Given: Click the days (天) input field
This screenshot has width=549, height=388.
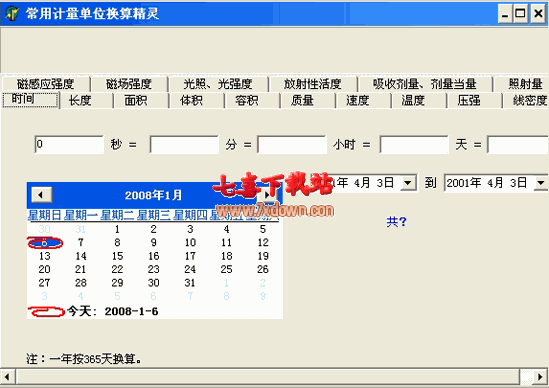Looking at the screenshot, I should coord(414,144).
